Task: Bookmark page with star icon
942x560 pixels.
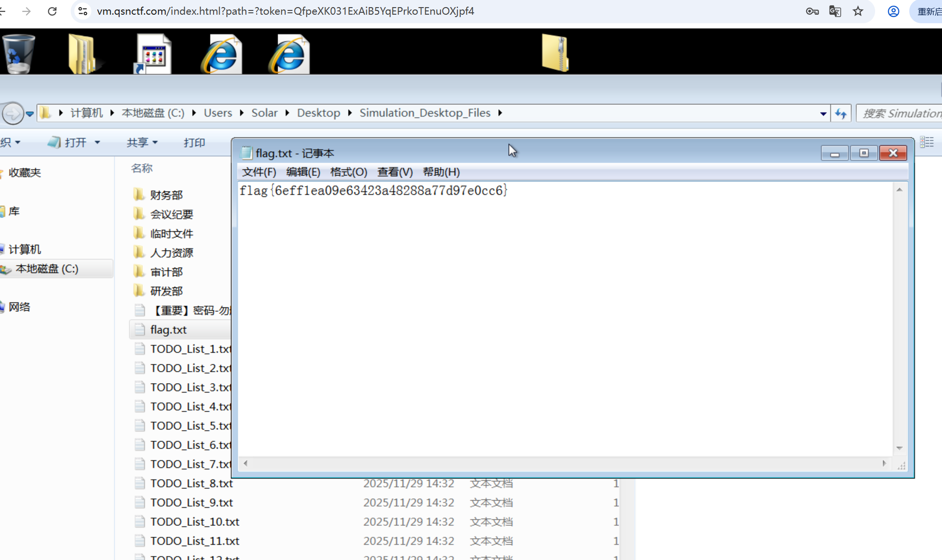Action: [x=858, y=11]
